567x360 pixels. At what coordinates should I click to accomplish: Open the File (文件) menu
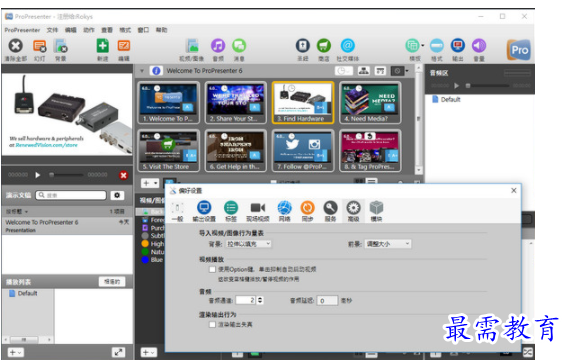coord(52,30)
